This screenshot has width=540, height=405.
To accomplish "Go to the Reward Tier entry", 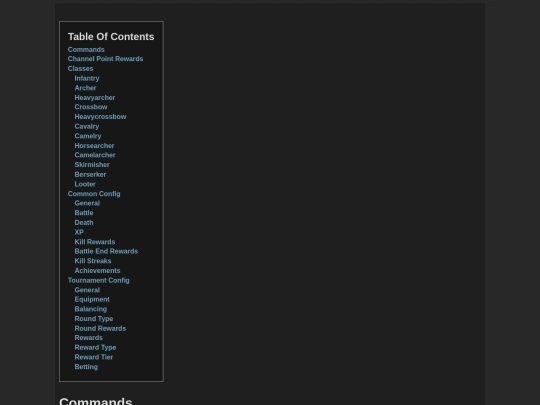I will [94, 357].
